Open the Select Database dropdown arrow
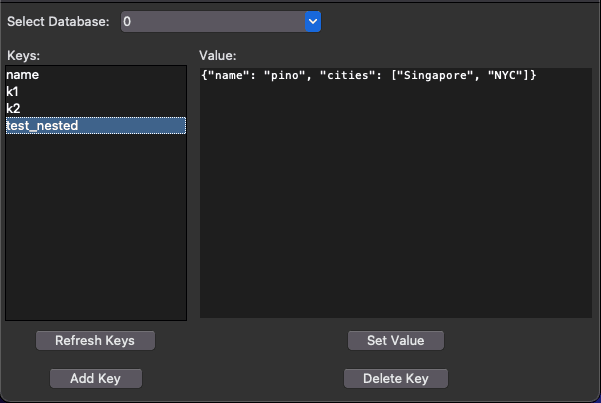Image resolution: width=601 pixels, height=403 pixels. tap(312, 21)
